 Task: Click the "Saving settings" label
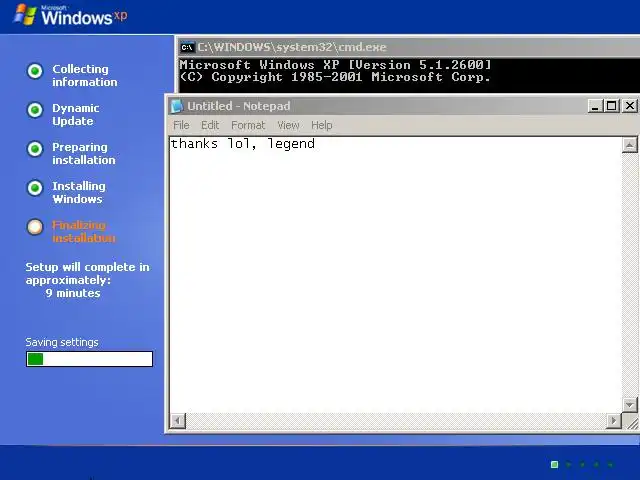(62, 342)
